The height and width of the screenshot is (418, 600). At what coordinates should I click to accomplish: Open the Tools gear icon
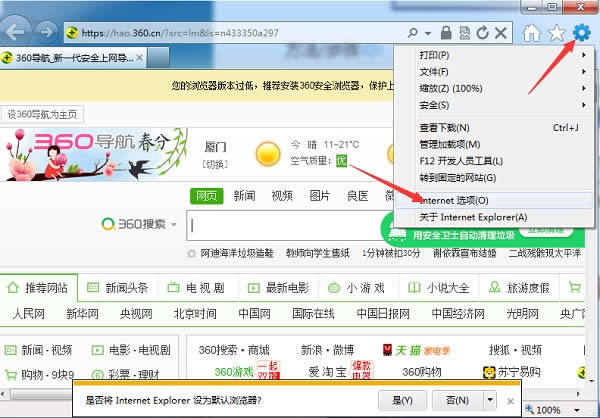tap(582, 33)
